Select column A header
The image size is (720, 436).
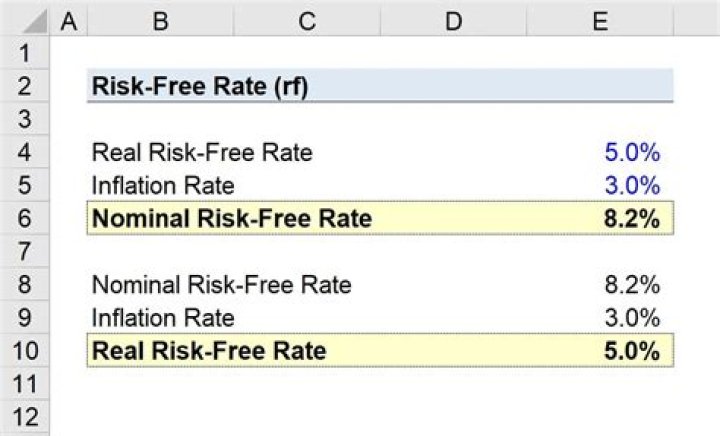68,19
